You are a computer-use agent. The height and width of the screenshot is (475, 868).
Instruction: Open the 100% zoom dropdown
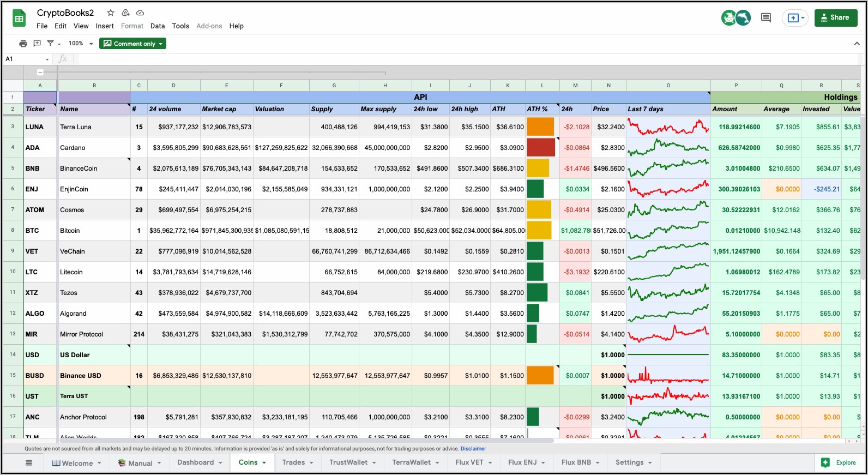(x=81, y=44)
